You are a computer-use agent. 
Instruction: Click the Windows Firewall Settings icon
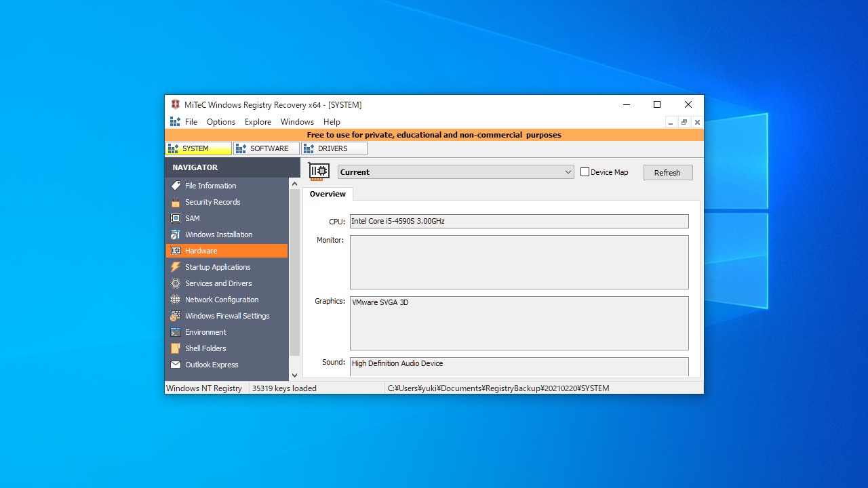pos(176,316)
